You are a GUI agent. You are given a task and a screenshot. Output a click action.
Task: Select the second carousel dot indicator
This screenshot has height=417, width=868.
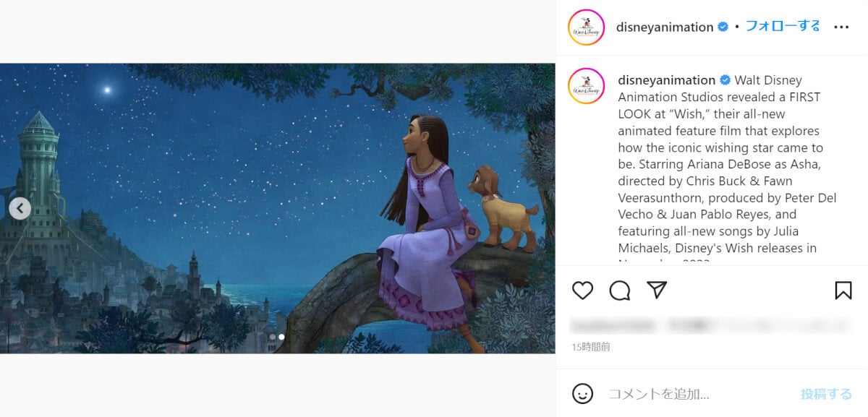(x=281, y=337)
